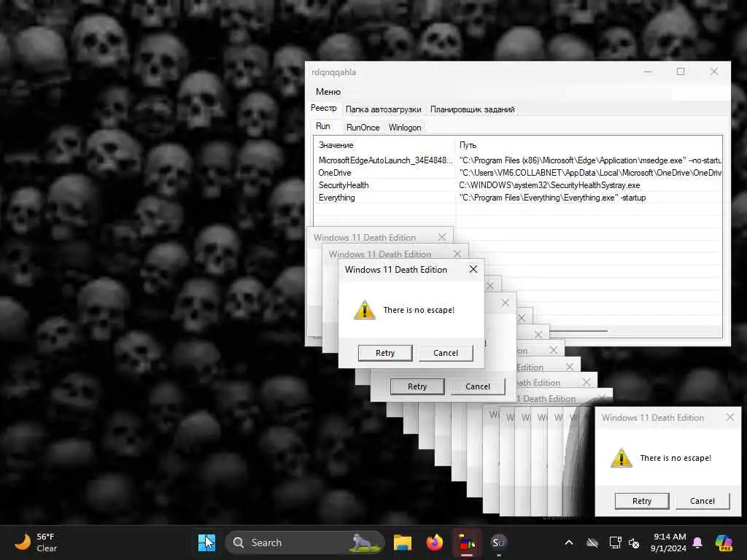Select the OneDrive registry entry
Image resolution: width=747 pixels, height=560 pixels.
335,173
